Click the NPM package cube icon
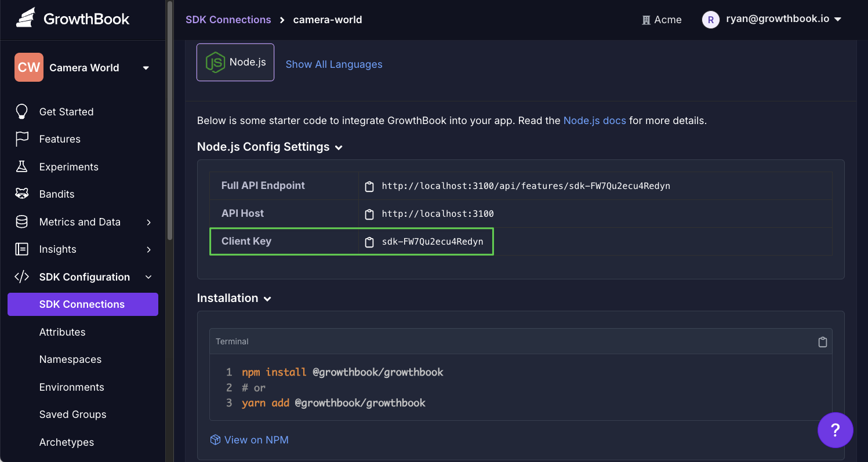 [215, 440]
